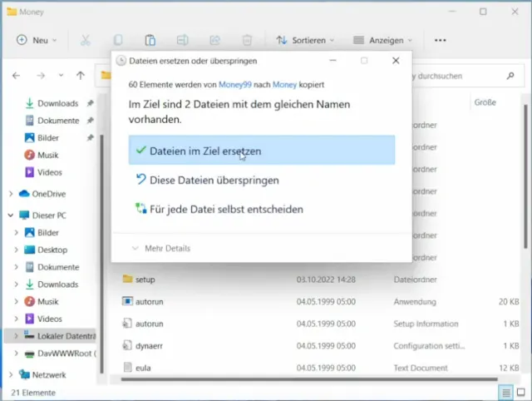
Task: Expand the OneDrive tree node
Action: [11, 194]
